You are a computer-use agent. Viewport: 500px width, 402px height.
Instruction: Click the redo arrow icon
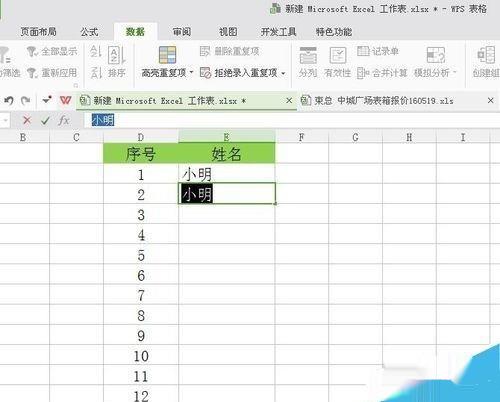pos(26,100)
